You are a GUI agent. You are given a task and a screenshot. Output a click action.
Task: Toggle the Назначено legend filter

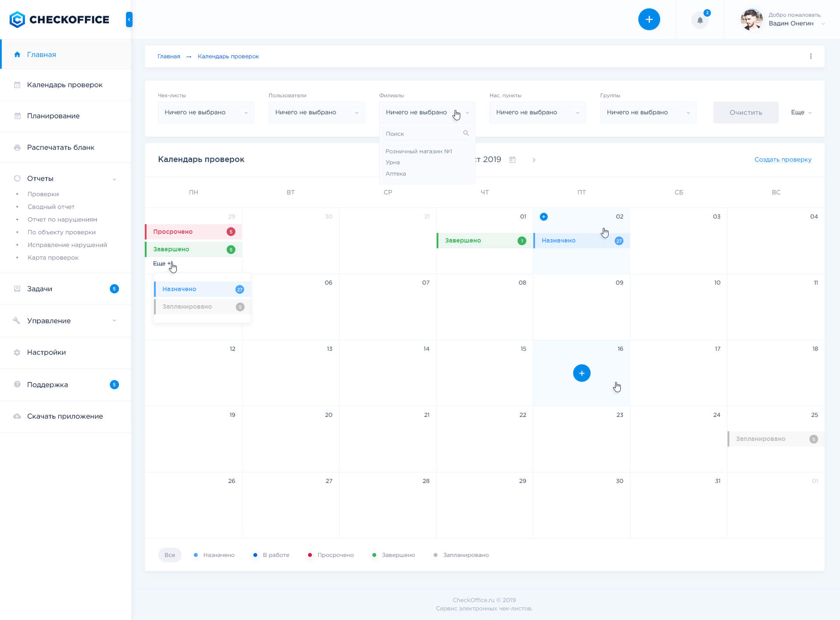tap(214, 555)
